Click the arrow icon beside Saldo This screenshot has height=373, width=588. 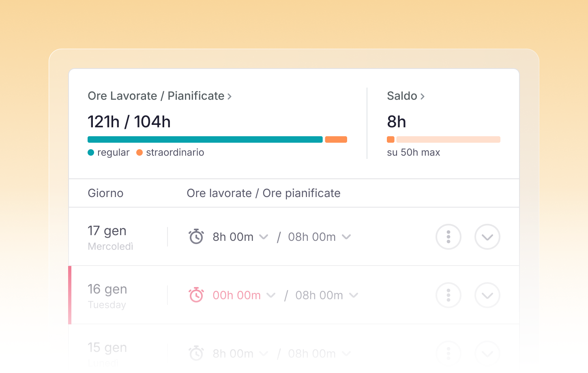pyautogui.click(x=423, y=96)
